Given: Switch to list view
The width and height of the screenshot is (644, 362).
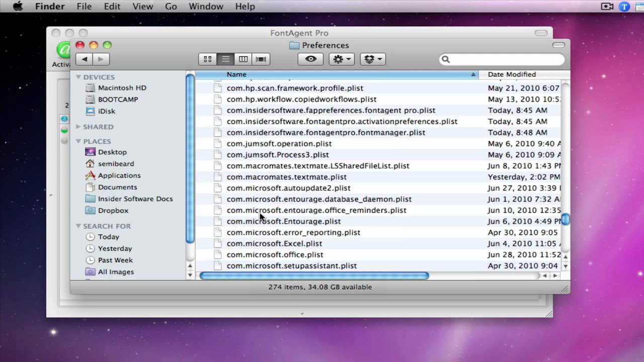Looking at the screenshot, I should pos(225,59).
